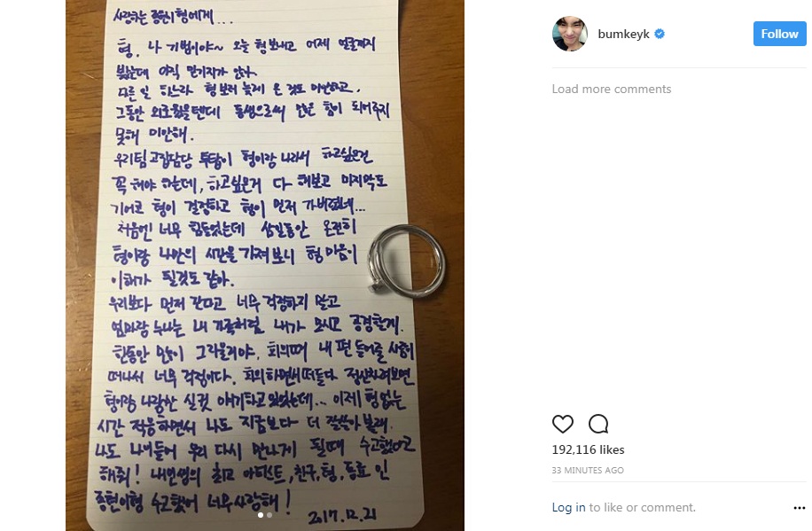The width and height of the screenshot is (812, 531).
Task: Click Log in to like or comment
Action: pyautogui.click(x=568, y=507)
